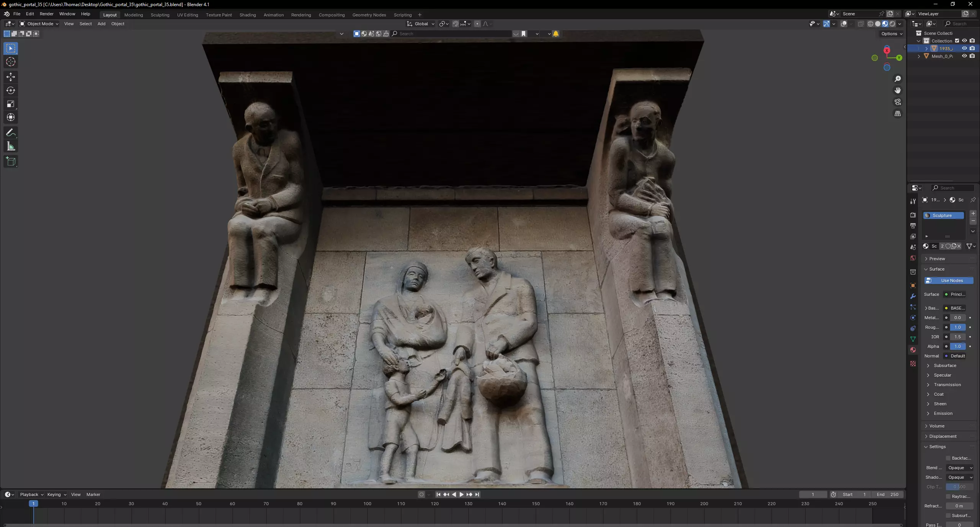Select the Rotate tool
This screenshot has width=980, height=527.
pyautogui.click(x=11, y=90)
